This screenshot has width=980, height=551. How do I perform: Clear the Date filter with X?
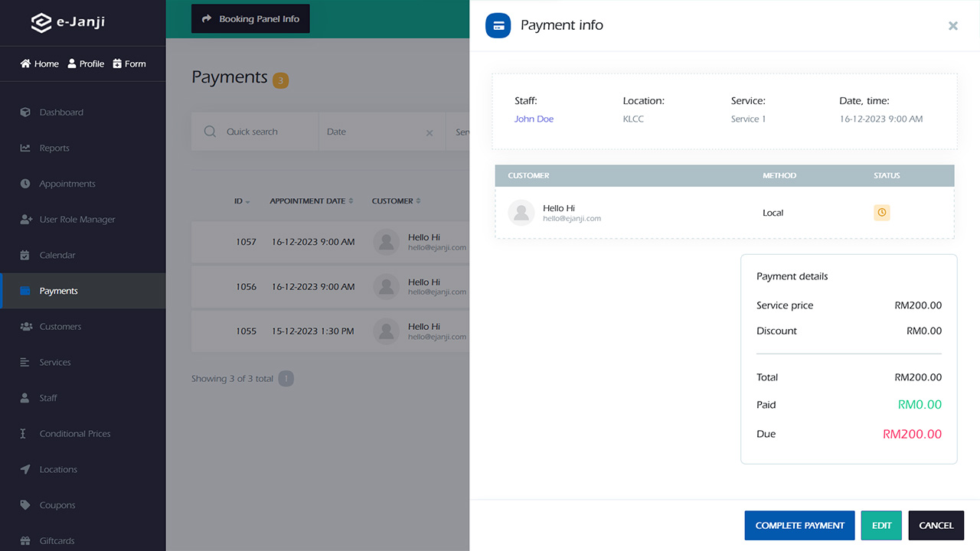[x=430, y=132]
